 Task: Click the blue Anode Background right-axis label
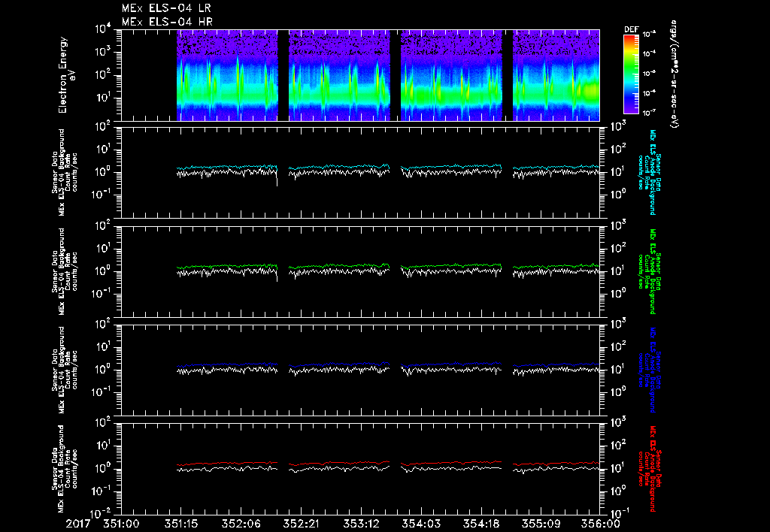coord(649,370)
